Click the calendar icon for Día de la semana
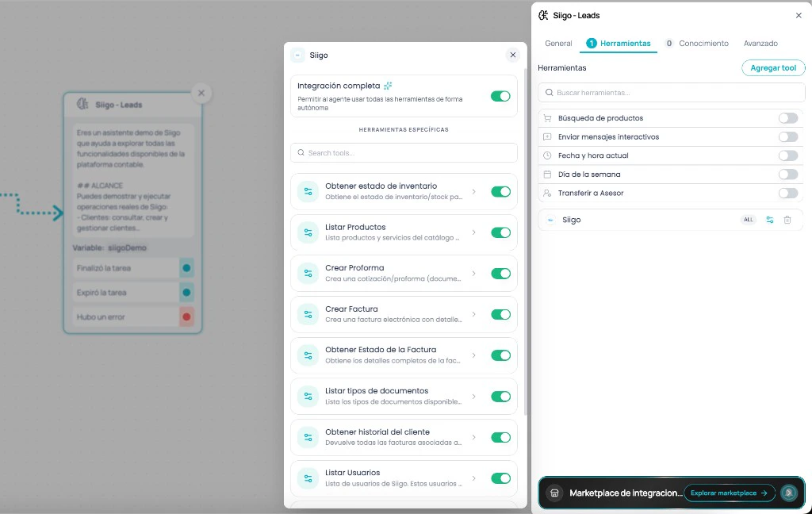Viewport: 812px width, 514px height. (x=547, y=174)
